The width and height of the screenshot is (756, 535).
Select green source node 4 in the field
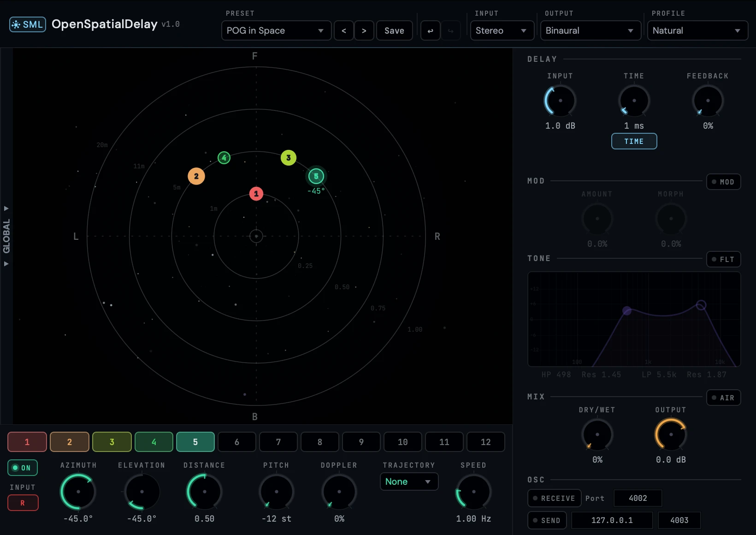click(x=224, y=158)
